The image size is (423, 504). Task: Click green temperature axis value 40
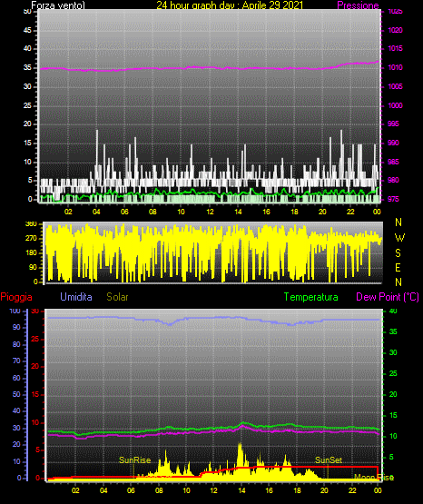click(x=393, y=311)
